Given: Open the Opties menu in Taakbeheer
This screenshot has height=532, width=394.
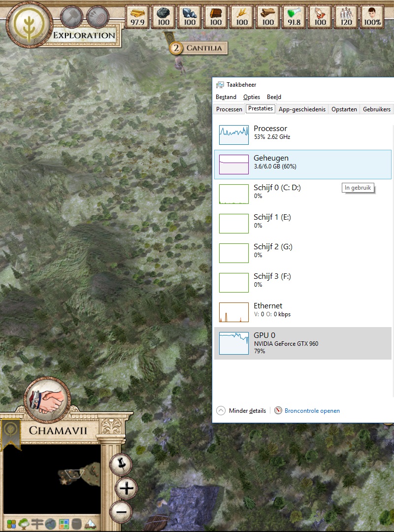Looking at the screenshot, I should (252, 97).
